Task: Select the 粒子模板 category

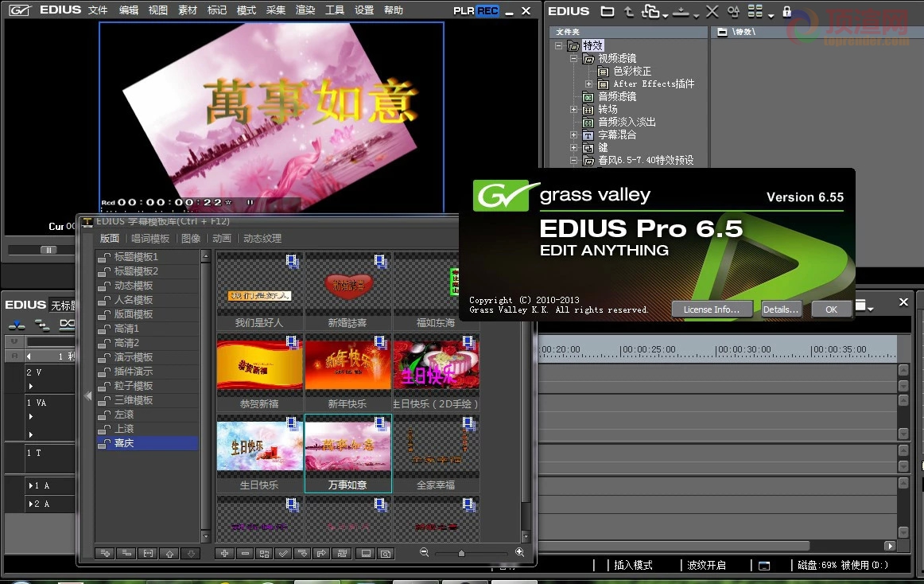Action: click(x=147, y=386)
